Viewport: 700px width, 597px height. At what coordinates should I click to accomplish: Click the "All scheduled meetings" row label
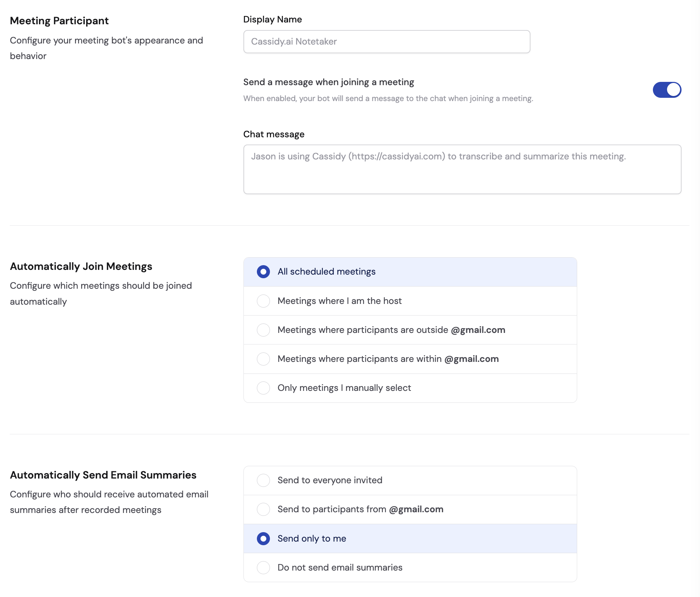coord(326,271)
